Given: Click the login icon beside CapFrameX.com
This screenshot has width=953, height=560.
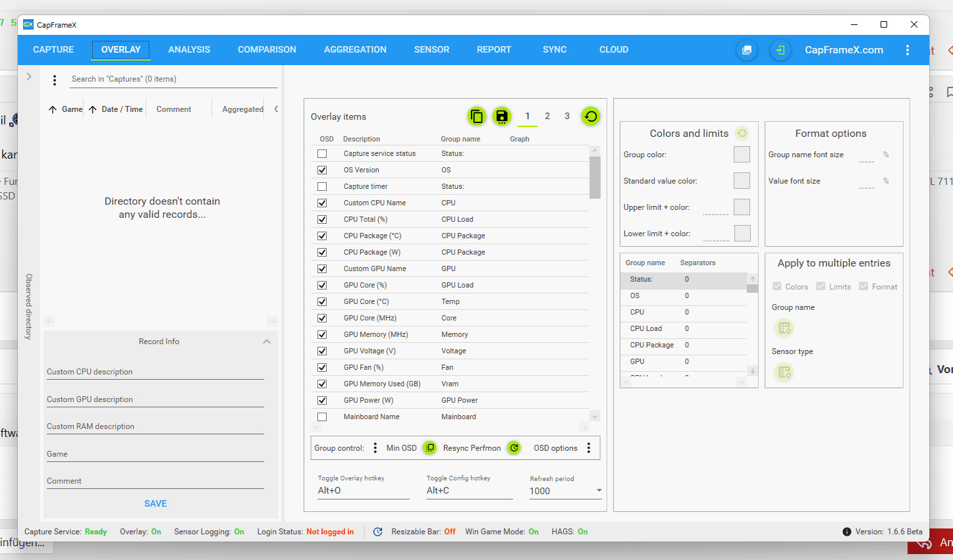Looking at the screenshot, I should pos(780,50).
